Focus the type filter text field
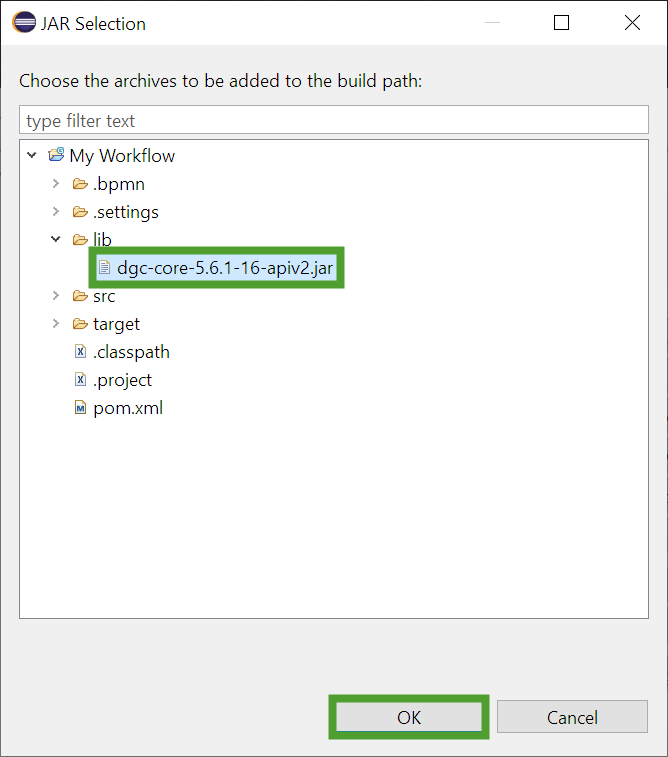The width and height of the screenshot is (668, 757). [x=334, y=121]
